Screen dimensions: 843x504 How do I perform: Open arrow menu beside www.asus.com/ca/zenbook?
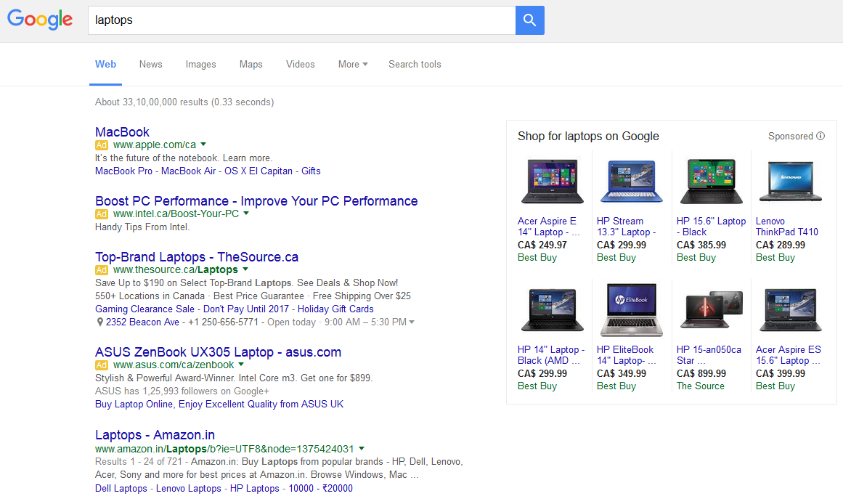click(x=242, y=365)
